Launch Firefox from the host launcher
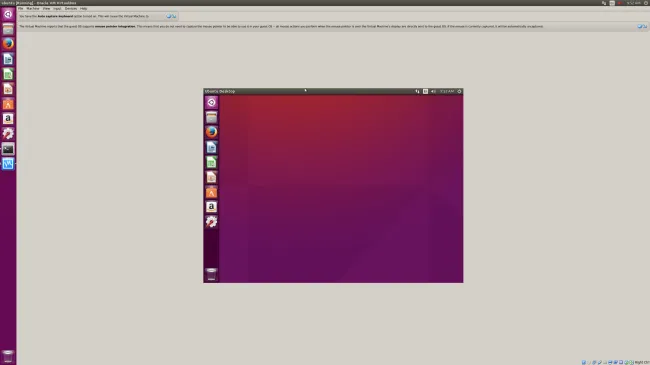Screen dimensions: 650x365 click(8, 44)
